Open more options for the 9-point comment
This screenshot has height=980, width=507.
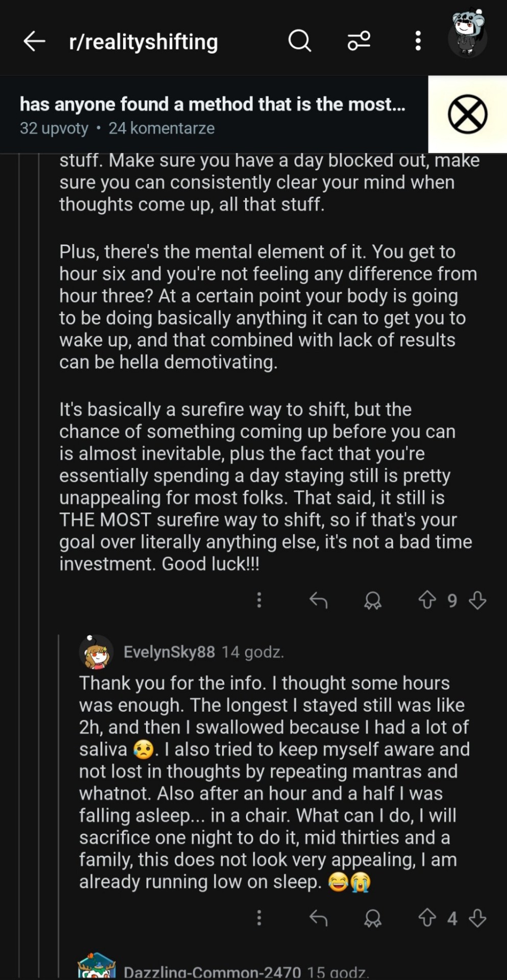point(259,600)
